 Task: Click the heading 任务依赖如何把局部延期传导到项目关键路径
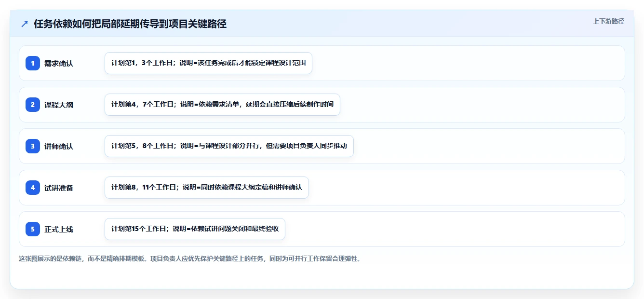[130, 24]
